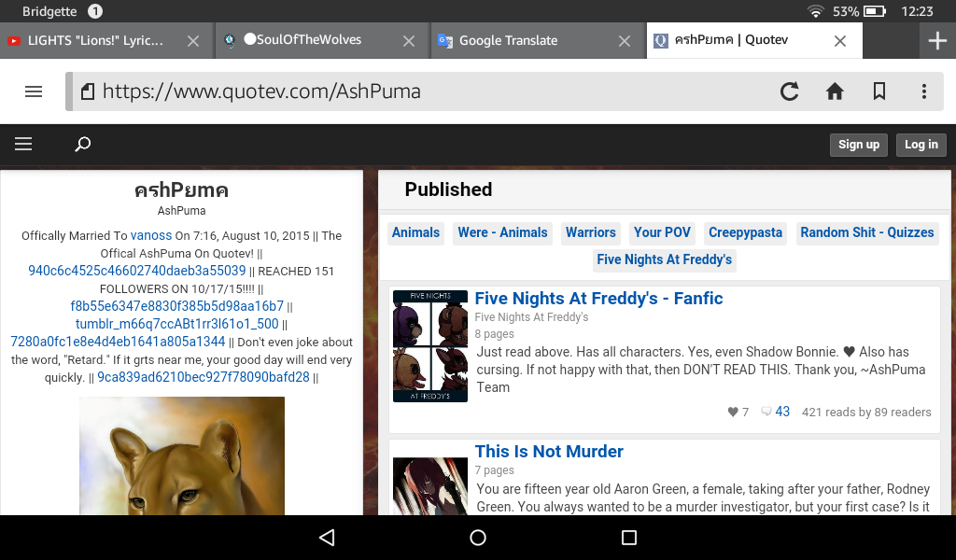Select the AshPuma Quotev tab
The width and height of the screenshot is (956, 560).
point(731,39)
